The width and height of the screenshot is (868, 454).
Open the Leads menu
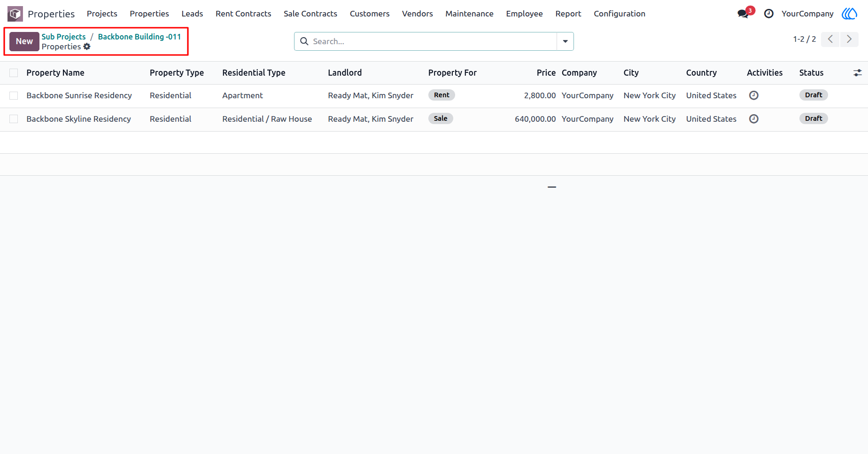click(x=192, y=14)
